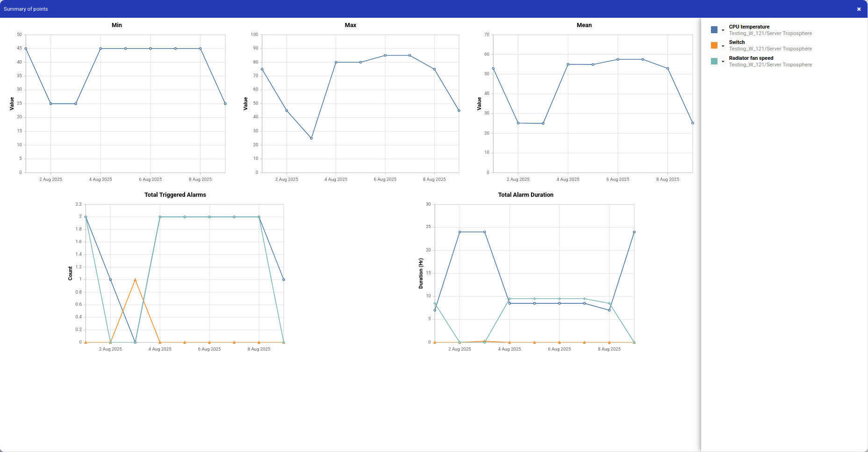This screenshot has height=452, width=868.
Task: Click the lowest data point in Max chart
Action: click(x=311, y=138)
